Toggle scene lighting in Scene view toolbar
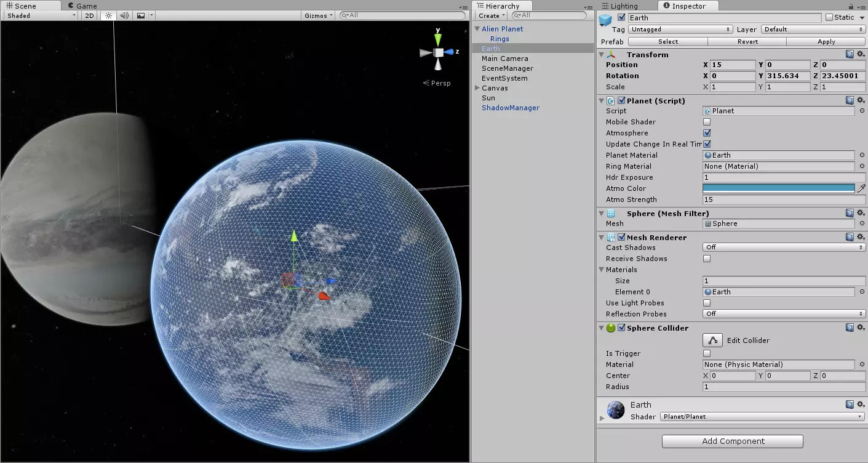This screenshot has width=868, height=463. [x=108, y=15]
